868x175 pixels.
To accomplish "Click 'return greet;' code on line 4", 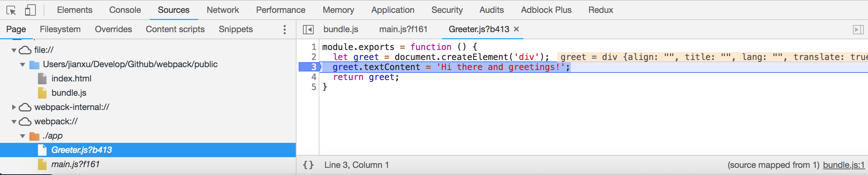I will point(366,77).
